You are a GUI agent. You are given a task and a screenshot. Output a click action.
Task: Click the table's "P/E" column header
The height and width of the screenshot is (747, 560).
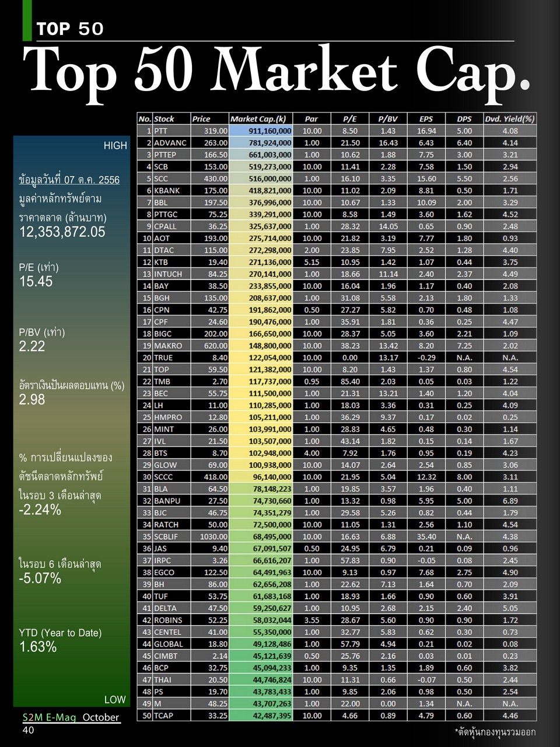350,118
